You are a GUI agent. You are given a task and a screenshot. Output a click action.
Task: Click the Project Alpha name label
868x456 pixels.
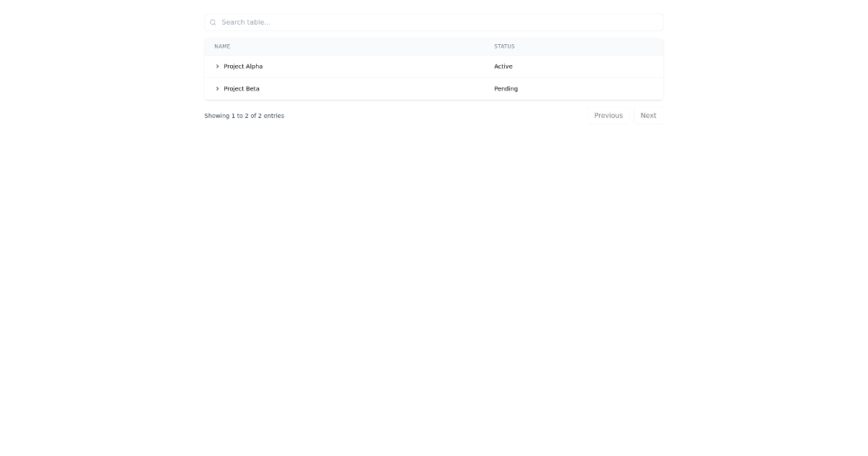coord(243,66)
